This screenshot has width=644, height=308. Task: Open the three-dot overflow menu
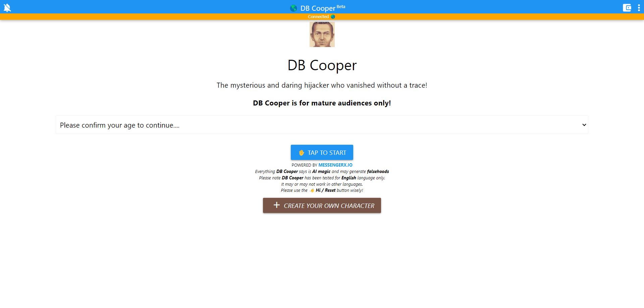click(x=639, y=7)
